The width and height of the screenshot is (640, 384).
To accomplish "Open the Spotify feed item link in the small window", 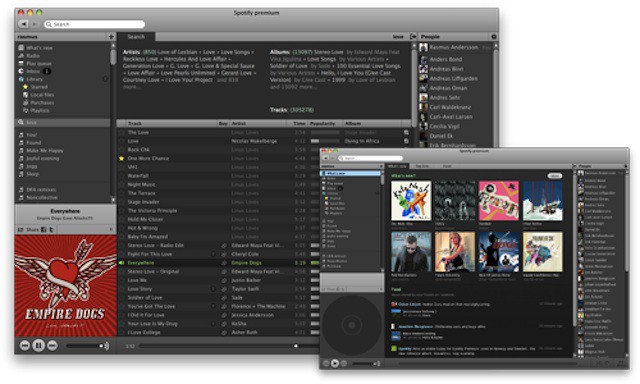I will [x=405, y=349].
